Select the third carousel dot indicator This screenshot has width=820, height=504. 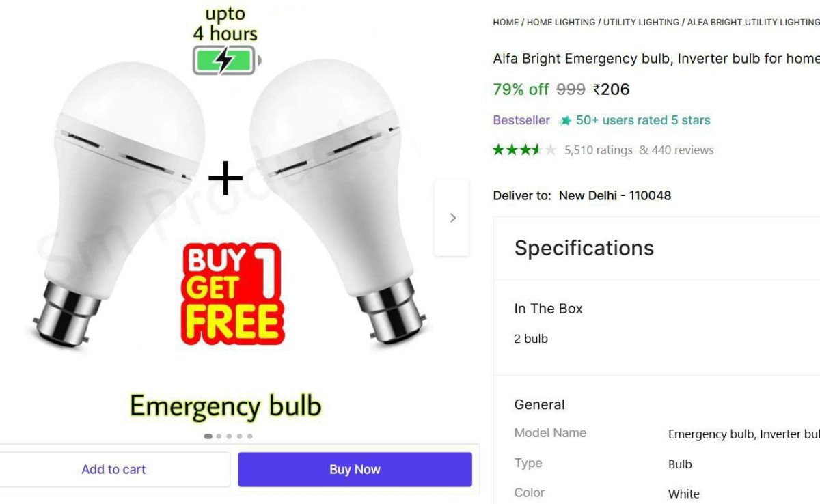pyautogui.click(x=229, y=436)
